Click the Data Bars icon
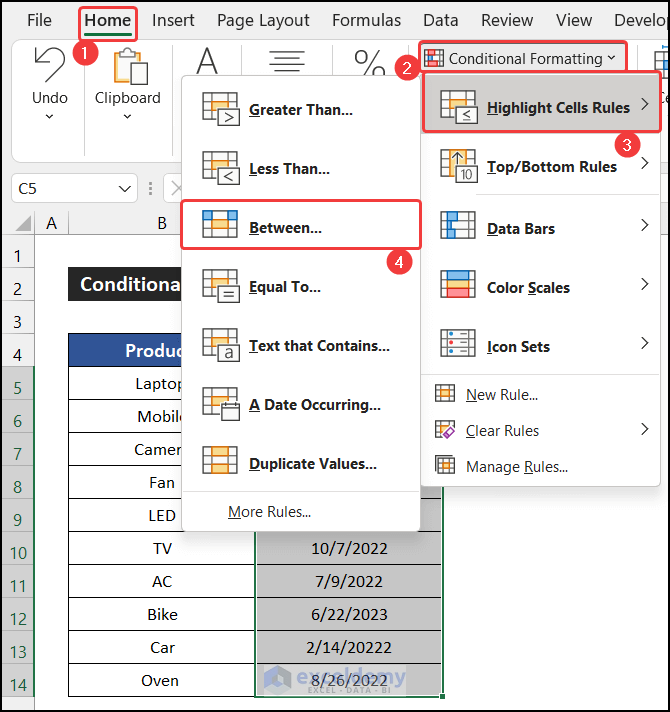 coord(458,225)
